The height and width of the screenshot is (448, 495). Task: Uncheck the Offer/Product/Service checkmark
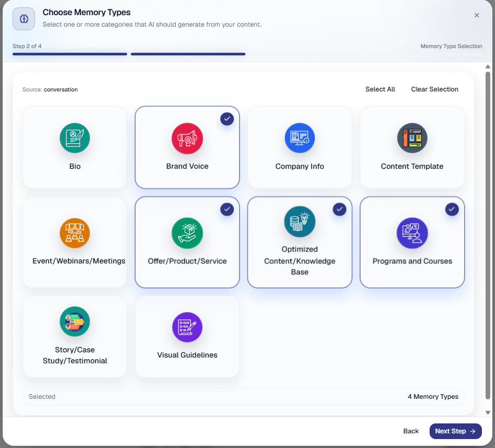pyautogui.click(x=227, y=209)
